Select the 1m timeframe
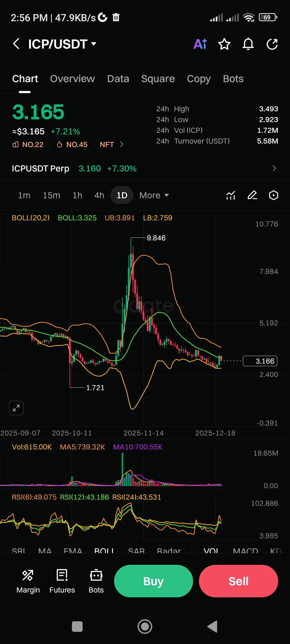The width and height of the screenshot is (290, 644). (24, 195)
